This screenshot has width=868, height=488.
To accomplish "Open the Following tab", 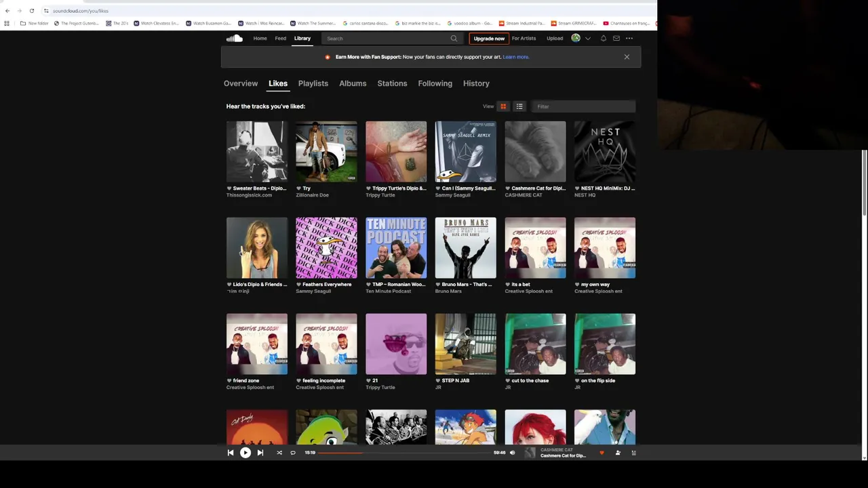I will pyautogui.click(x=435, y=83).
